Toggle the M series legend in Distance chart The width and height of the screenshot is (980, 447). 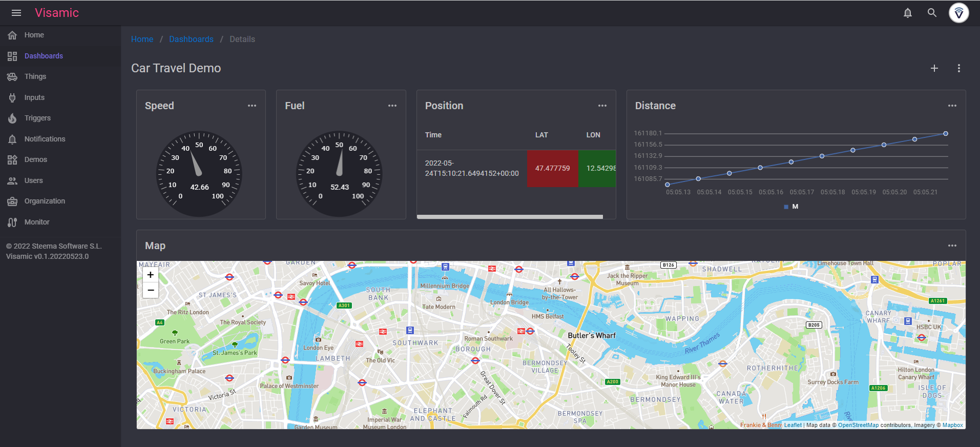pos(791,207)
